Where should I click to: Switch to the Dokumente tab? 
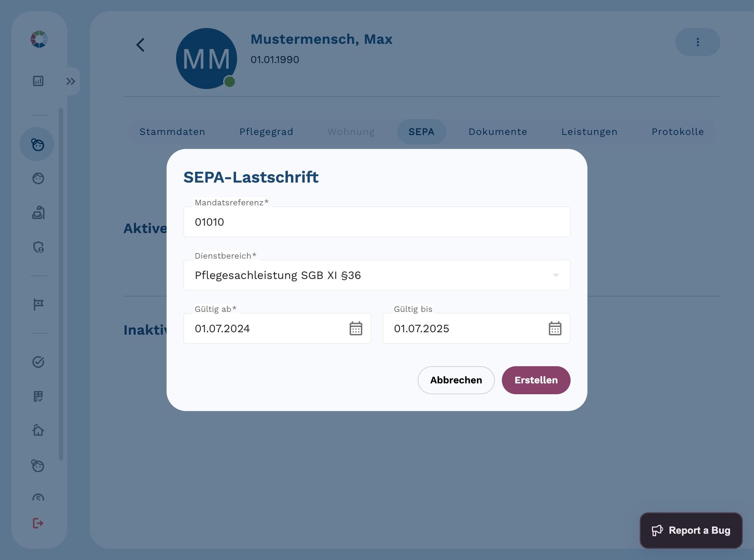498,132
